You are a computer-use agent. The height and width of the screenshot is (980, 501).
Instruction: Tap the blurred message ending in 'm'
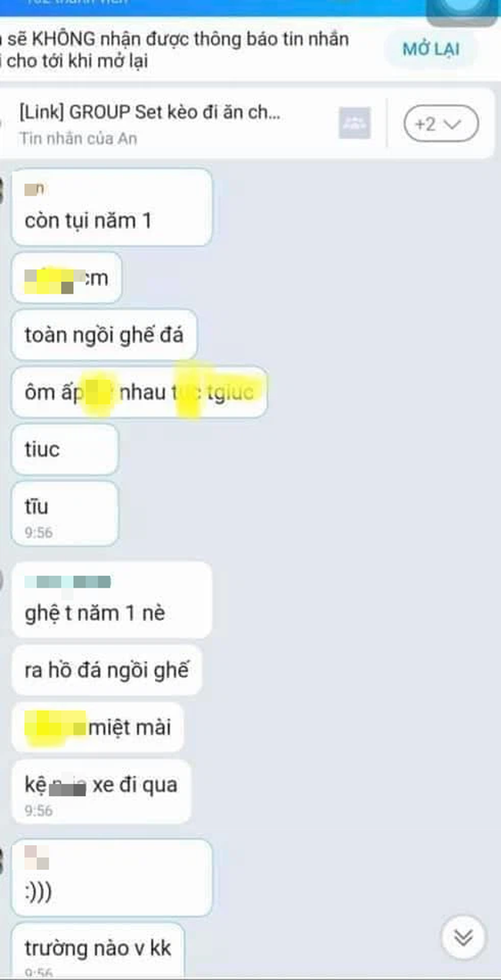pos(66,278)
